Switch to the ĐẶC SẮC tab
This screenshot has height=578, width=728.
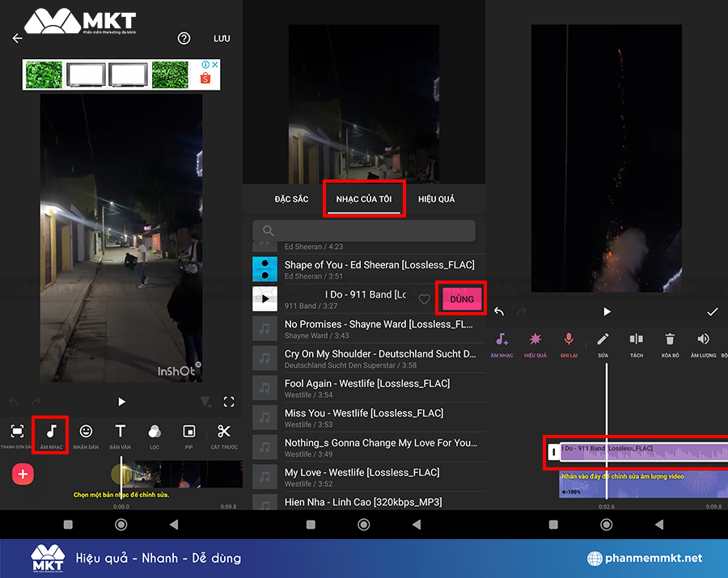coord(291,199)
